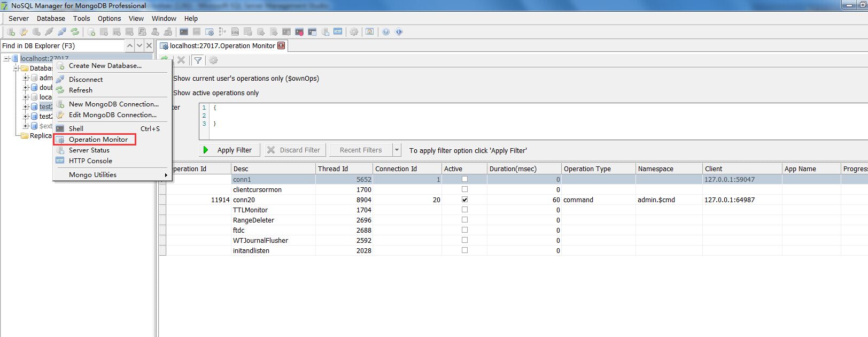
Task: Click the Refresh toolbar icon with green arrows
Action: coord(75,32)
